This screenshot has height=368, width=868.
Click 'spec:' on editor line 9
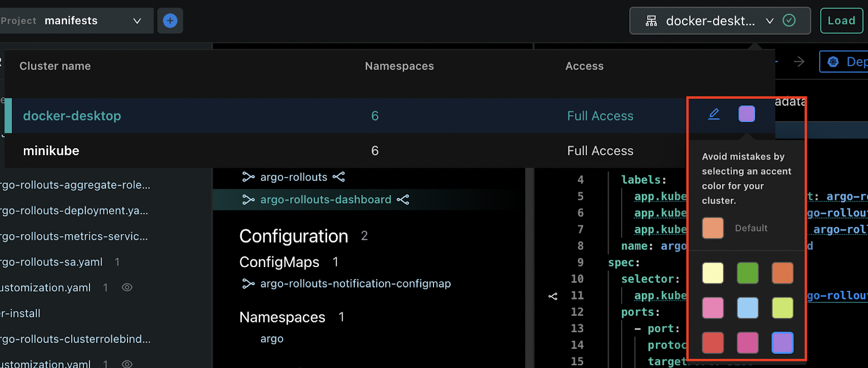pos(624,263)
